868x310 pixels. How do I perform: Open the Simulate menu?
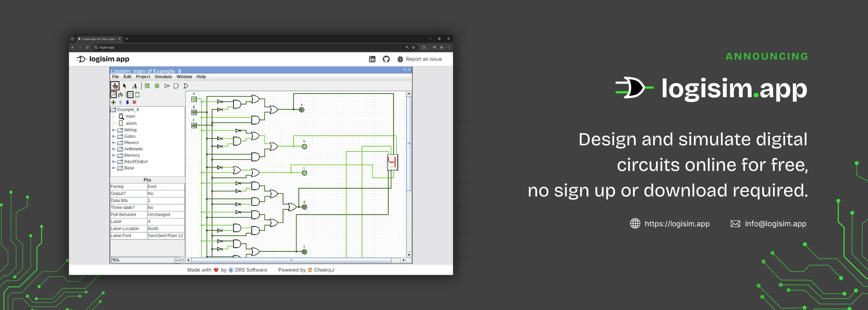coord(163,77)
